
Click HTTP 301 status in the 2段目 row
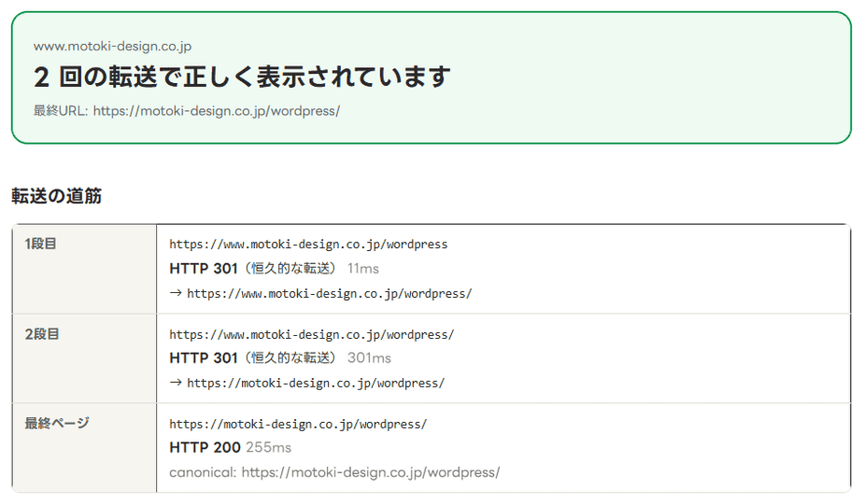pyautogui.click(x=204, y=358)
